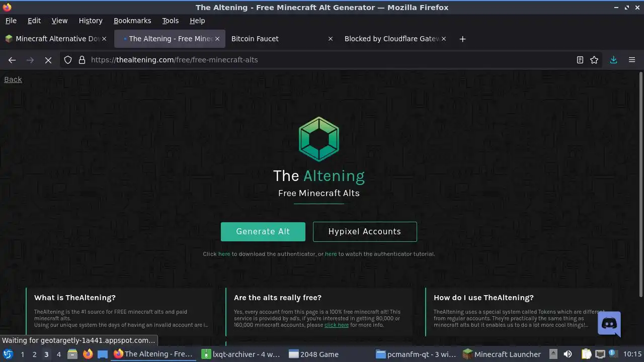
Task: Open the Firefox downloads panel
Action: pyautogui.click(x=613, y=60)
